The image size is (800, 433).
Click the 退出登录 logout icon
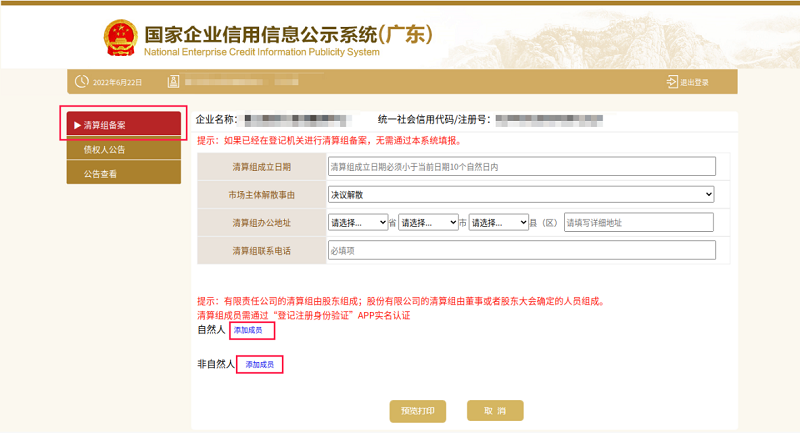[x=671, y=82]
